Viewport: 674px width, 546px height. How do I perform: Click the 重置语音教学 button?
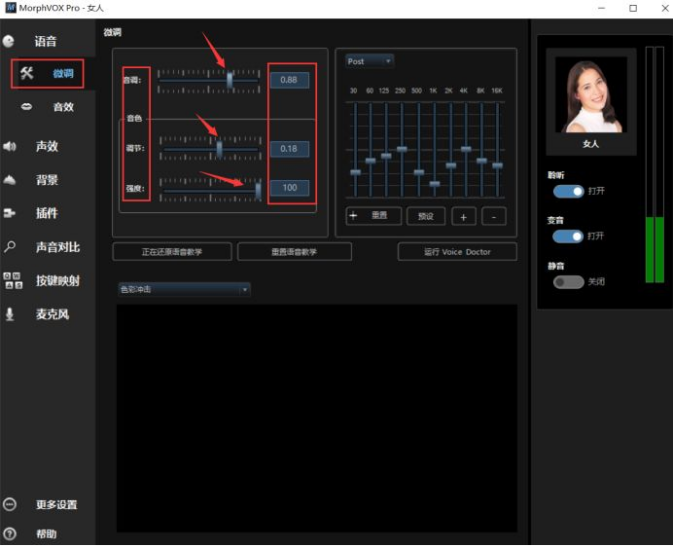click(x=294, y=252)
